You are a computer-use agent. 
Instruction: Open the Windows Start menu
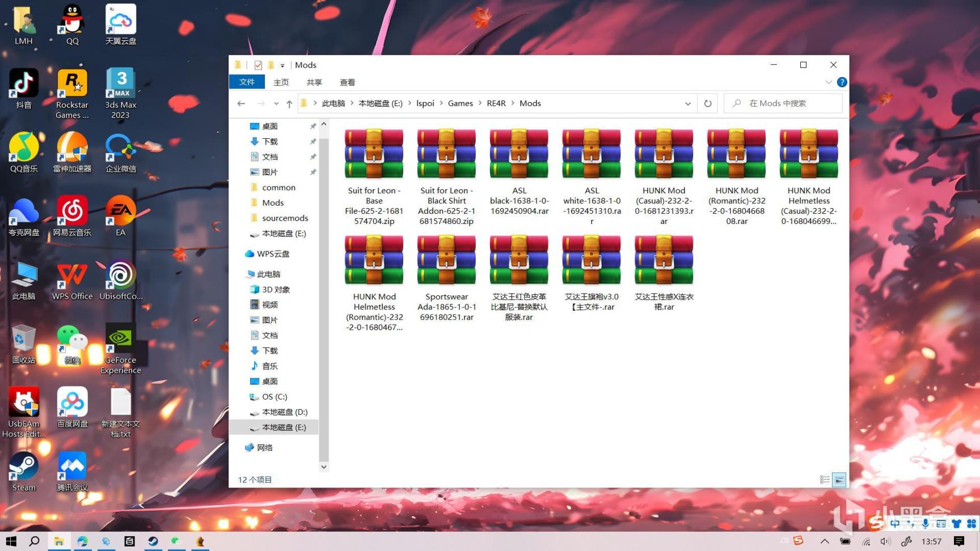11,541
